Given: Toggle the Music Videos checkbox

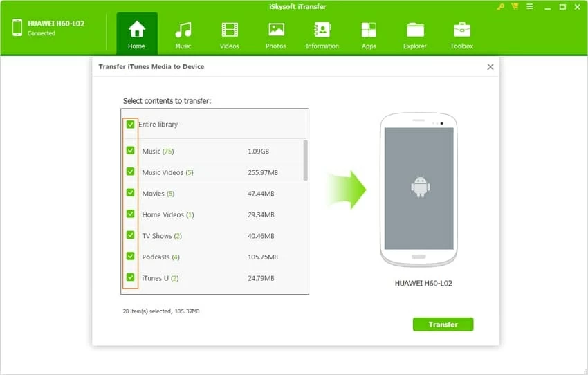Looking at the screenshot, I should point(130,172).
